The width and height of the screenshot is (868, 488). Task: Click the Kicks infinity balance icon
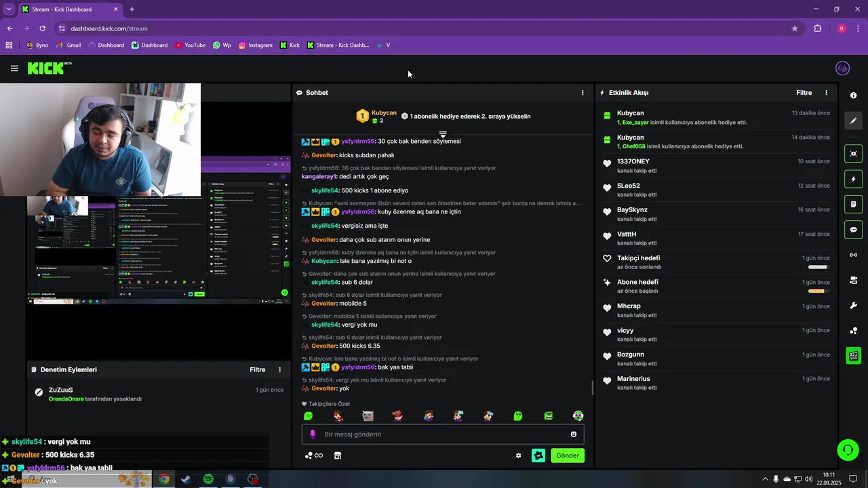[x=313, y=455]
